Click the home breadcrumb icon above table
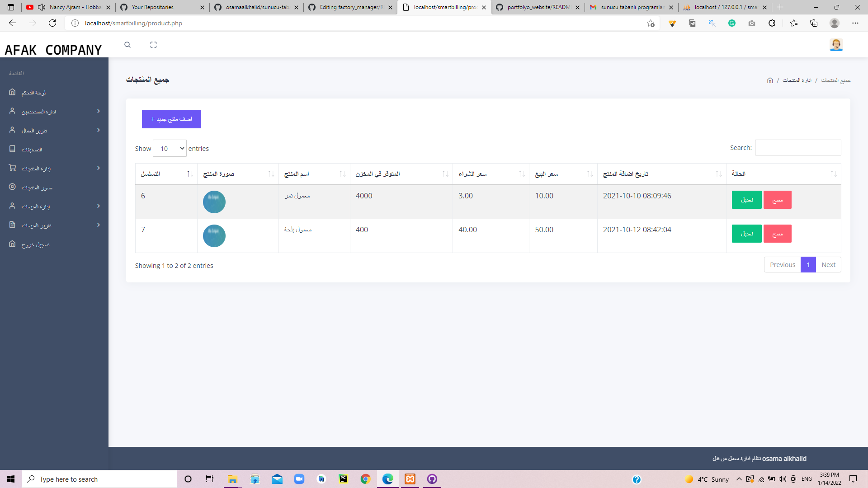 [770, 80]
